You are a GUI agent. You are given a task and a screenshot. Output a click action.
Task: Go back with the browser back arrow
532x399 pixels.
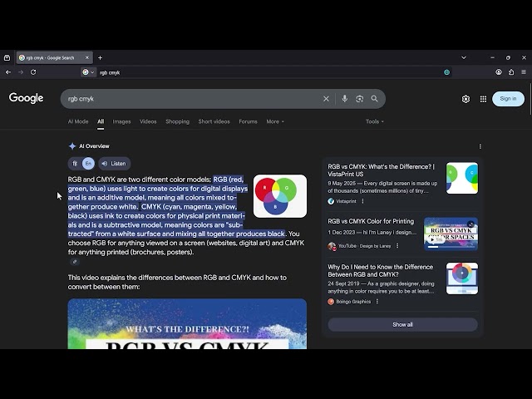coord(8,72)
